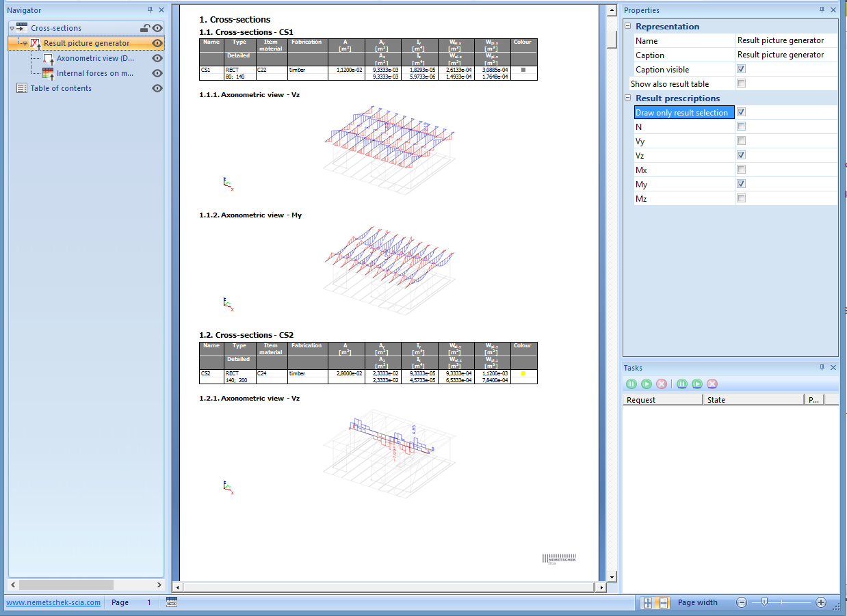Hide Table of contents with eye icon

click(157, 88)
